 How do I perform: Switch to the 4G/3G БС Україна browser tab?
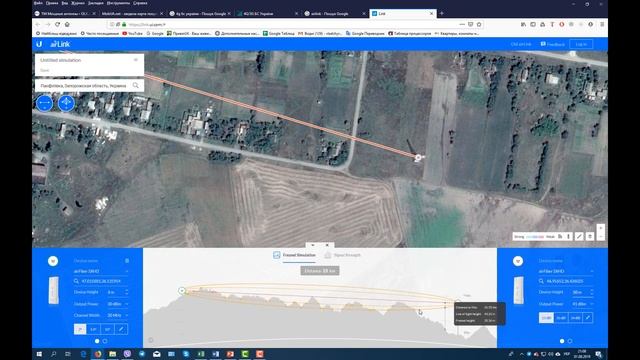(267, 13)
